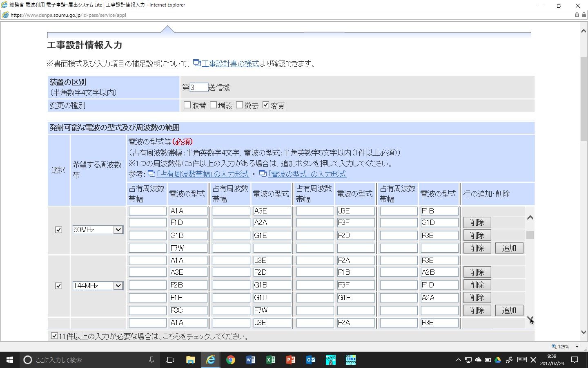Click the inner table scroll-up arrow

pyautogui.click(x=530, y=218)
